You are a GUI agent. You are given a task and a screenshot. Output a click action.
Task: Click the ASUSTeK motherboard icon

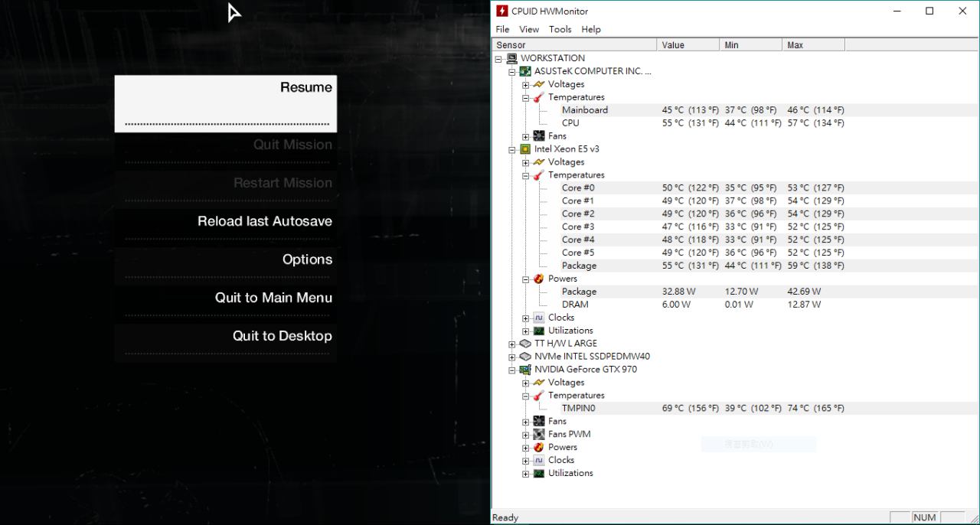[525, 71]
